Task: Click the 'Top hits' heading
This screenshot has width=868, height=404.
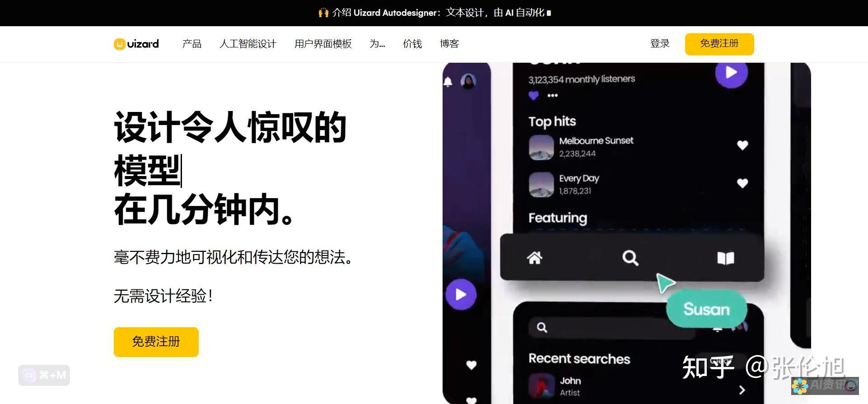Action: (x=552, y=121)
